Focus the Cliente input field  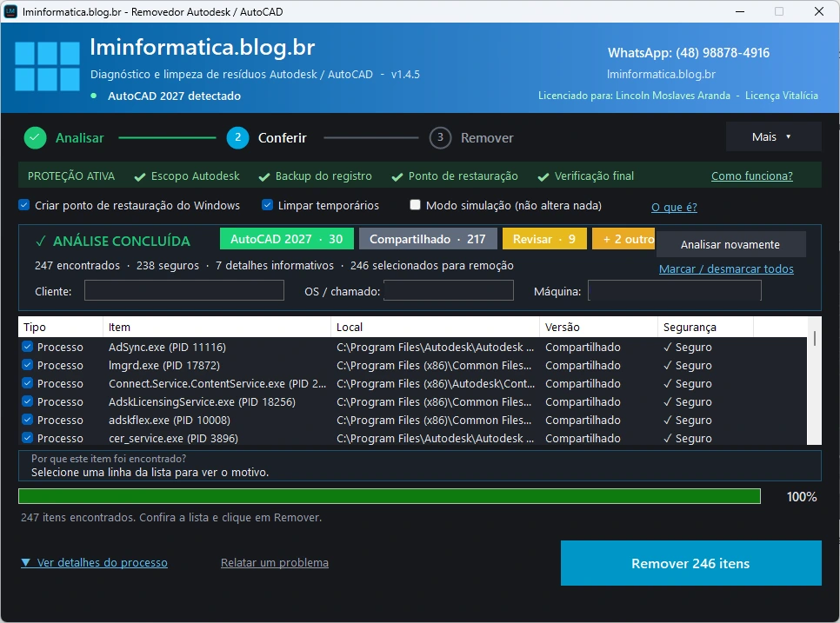point(184,290)
